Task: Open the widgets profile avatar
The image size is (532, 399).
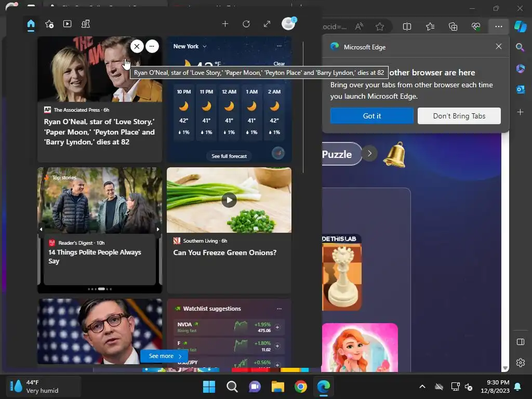Action: (x=288, y=23)
